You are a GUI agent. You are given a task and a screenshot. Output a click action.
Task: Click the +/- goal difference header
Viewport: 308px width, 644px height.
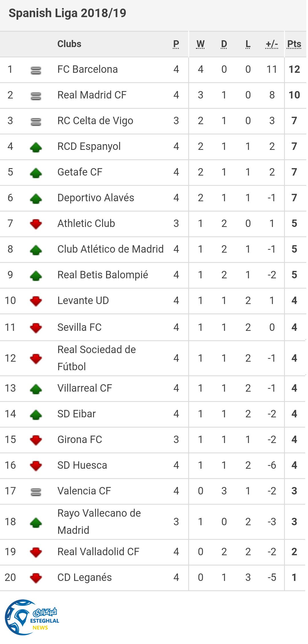[x=271, y=44]
